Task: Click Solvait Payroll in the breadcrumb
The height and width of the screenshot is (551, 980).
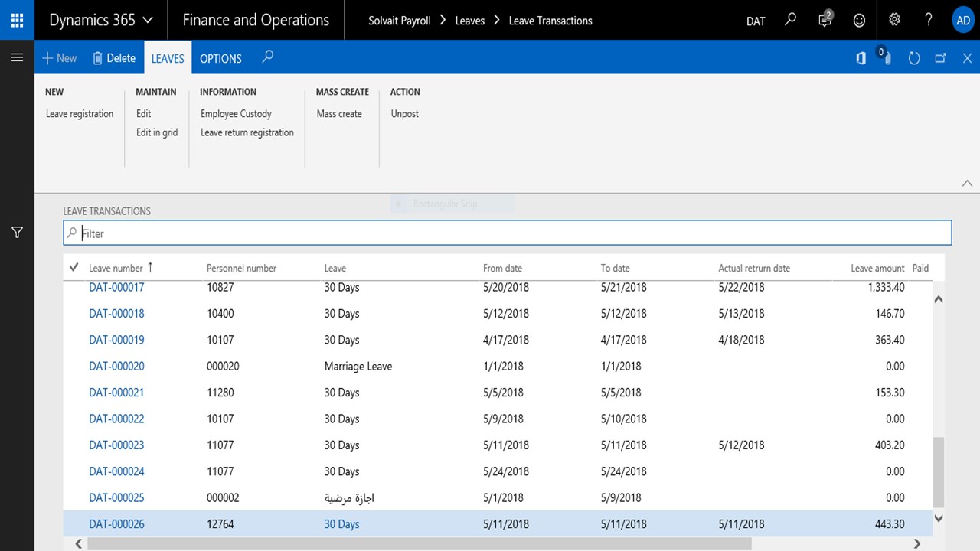Action: [398, 21]
